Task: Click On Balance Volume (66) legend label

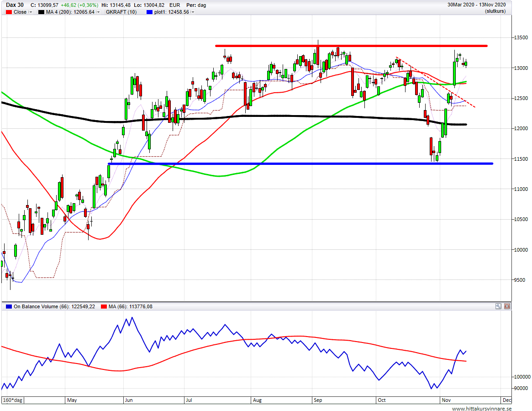Action: [54, 306]
